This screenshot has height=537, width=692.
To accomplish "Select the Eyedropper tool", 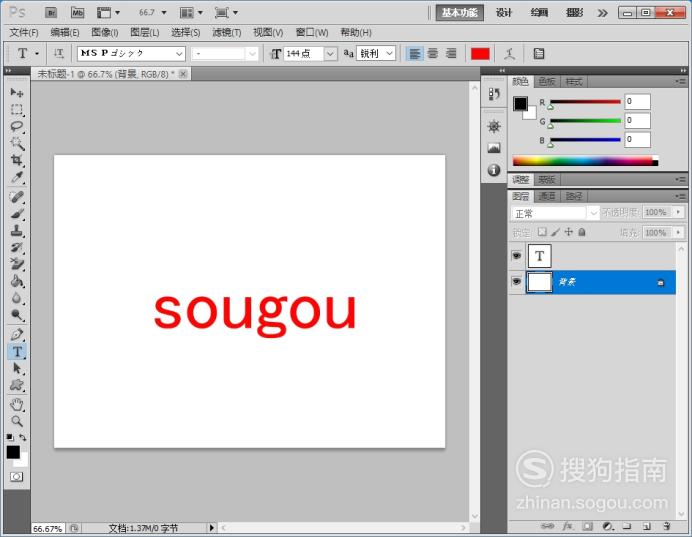I will (x=17, y=177).
